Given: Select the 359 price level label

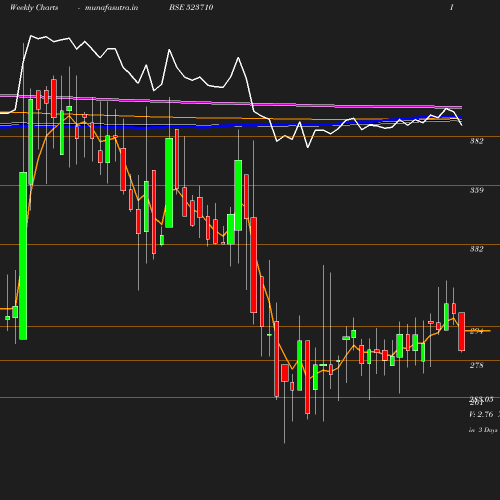Looking at the screenshot, I should (476, 190).
